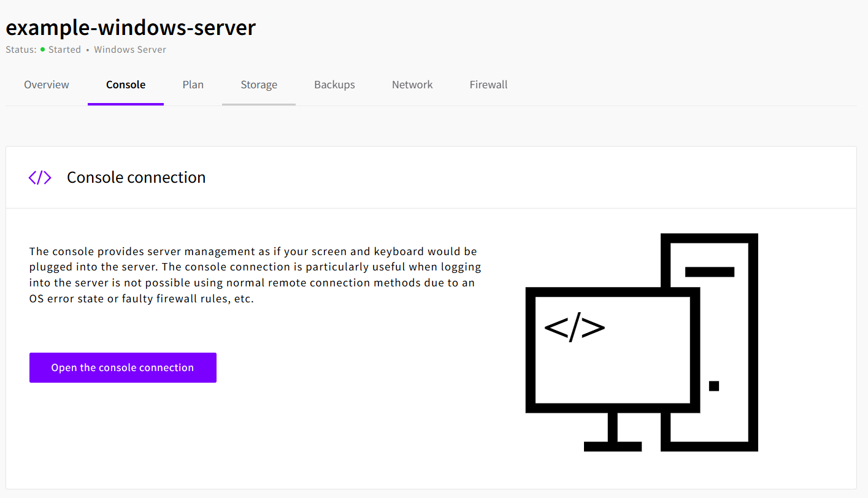Click the console description paragraph
Image resolution: width=868 pixels, height=498 pixels.
255,275
